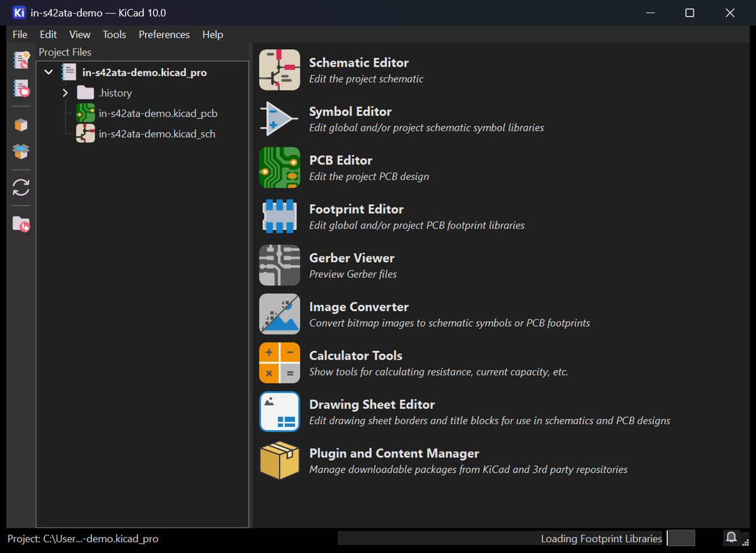Image resolution: width=756 pixels, height=553 pixels.
Task: Open the Edit menu
Action: pyautogui.click(x=48, y=35)
